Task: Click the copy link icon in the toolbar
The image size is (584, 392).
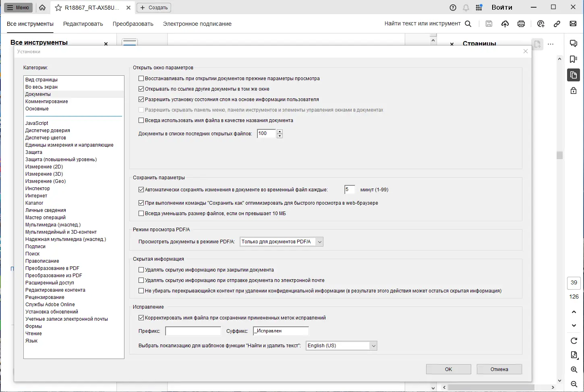Action: click(557, 24)
